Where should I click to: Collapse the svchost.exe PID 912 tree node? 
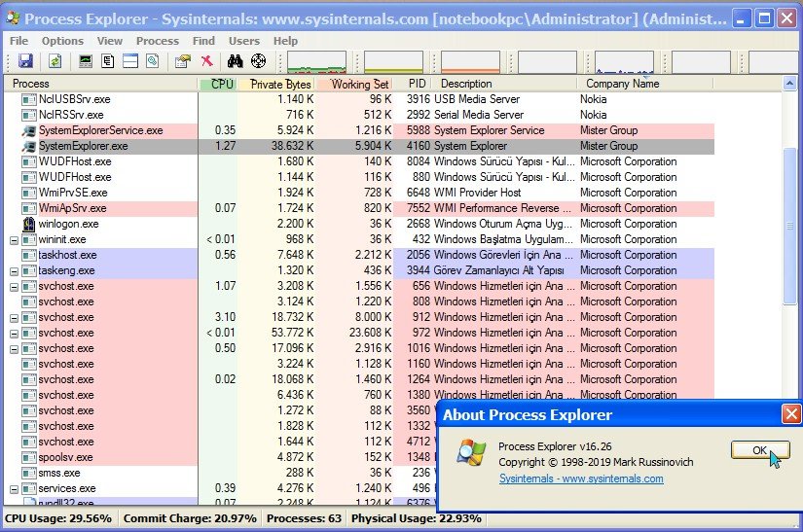14,318
